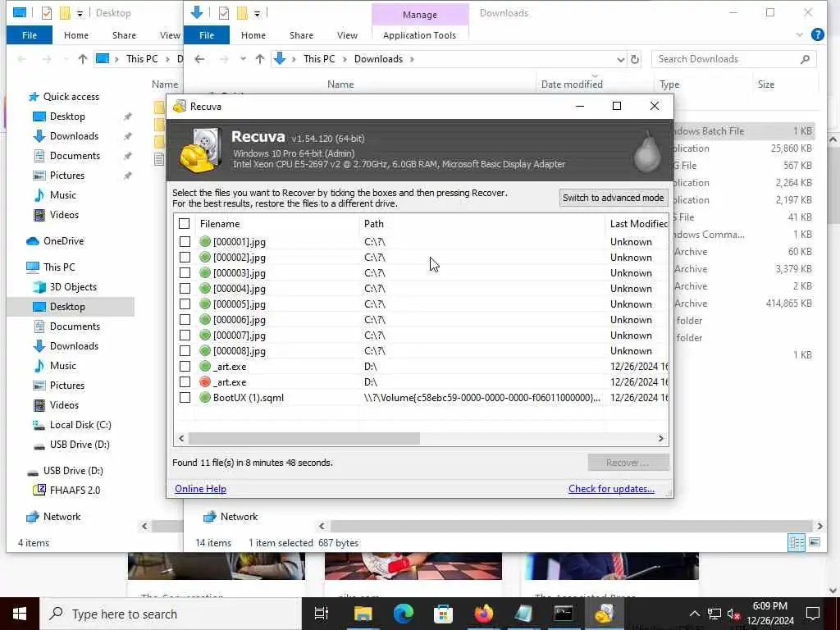840x630 pixels.
Task: Open recent locations dropdown in Downloads window
Action: (x=243, y=59)
